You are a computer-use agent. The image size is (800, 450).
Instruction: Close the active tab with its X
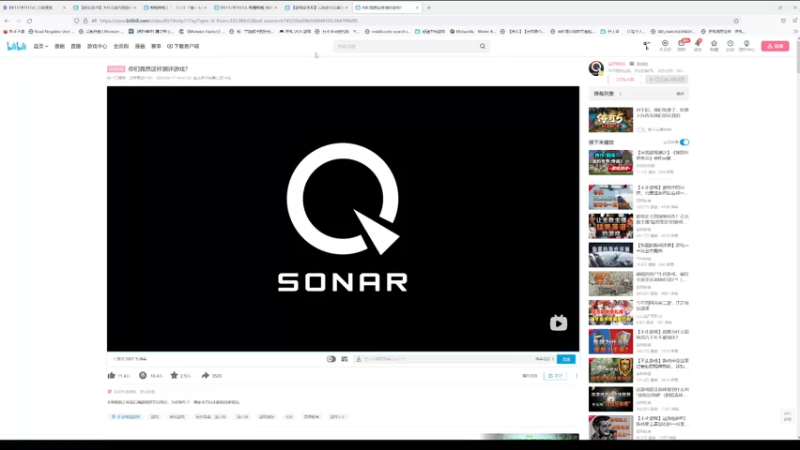[417, 8]
